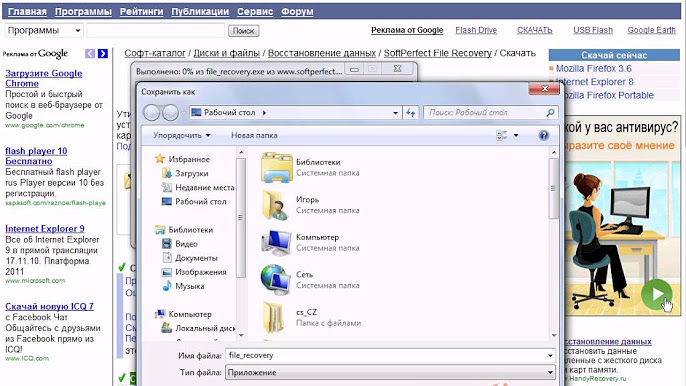Viewport: 686px width, 386px height.
Task: Open the Flash Drive ad link
Action: (x=476, y=30)
